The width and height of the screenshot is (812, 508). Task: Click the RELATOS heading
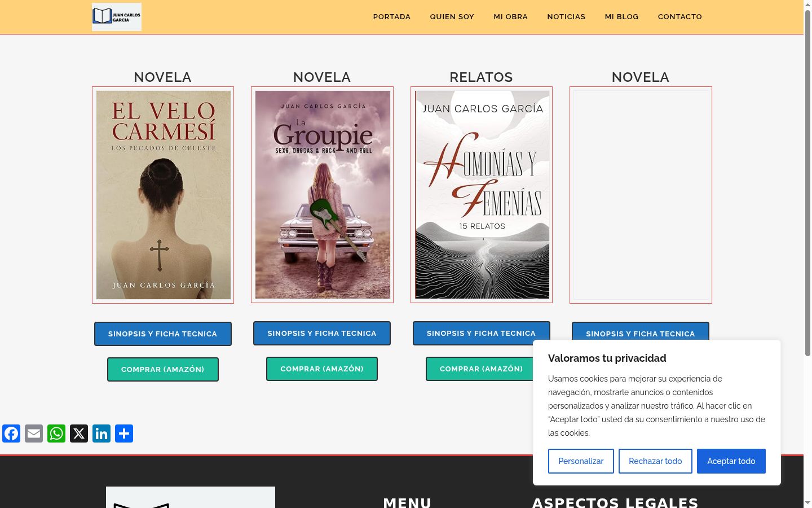click(x=481, y=77)
